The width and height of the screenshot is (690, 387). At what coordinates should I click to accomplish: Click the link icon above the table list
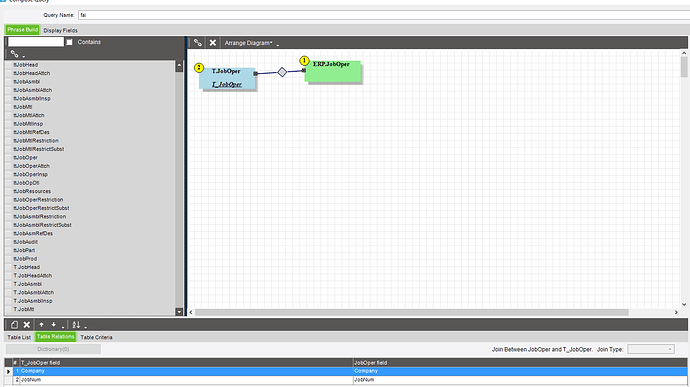[x=15, y=54]
